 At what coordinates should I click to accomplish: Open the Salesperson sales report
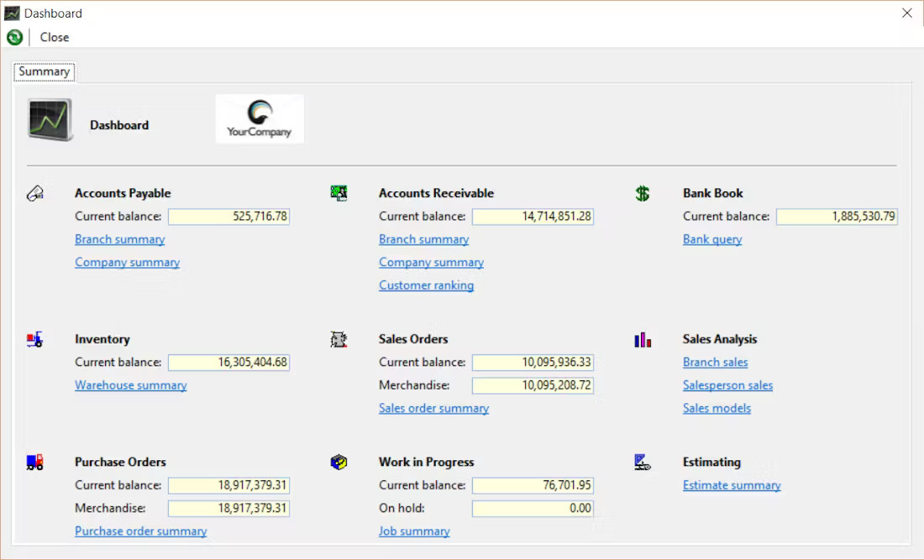pos(727,385)
